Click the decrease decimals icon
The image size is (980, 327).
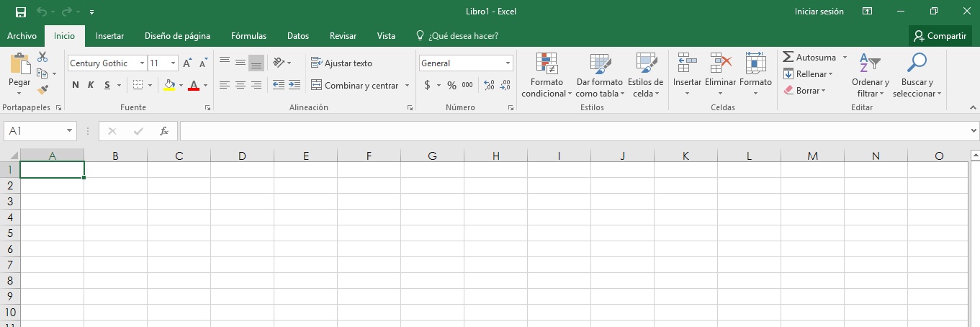pos(505,85)
